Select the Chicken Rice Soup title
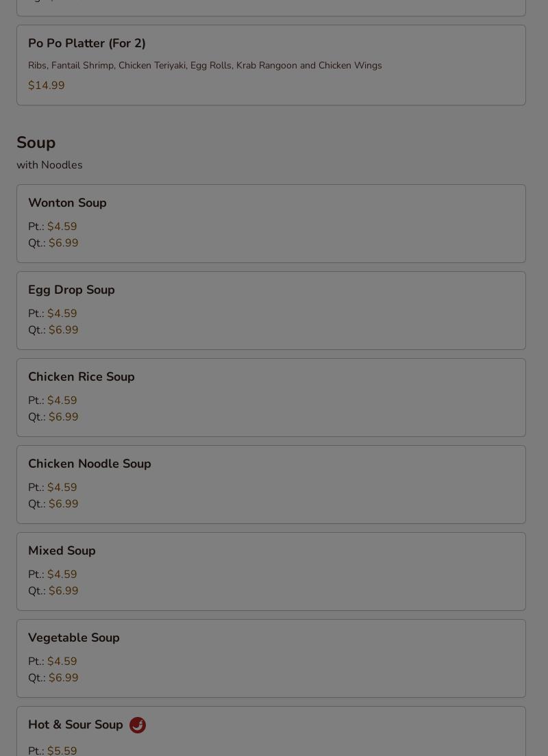548x756 pixels. (x=82, y=377)
